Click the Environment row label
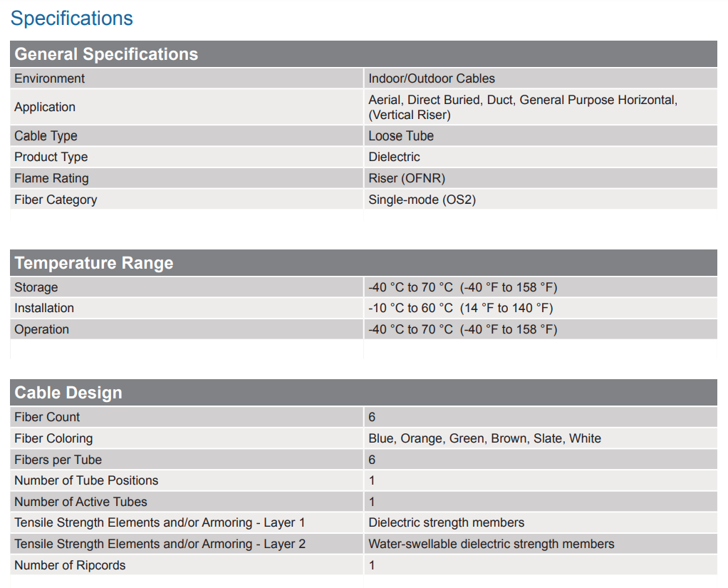The width and height of the screenshot is (728, 588). 49,78
